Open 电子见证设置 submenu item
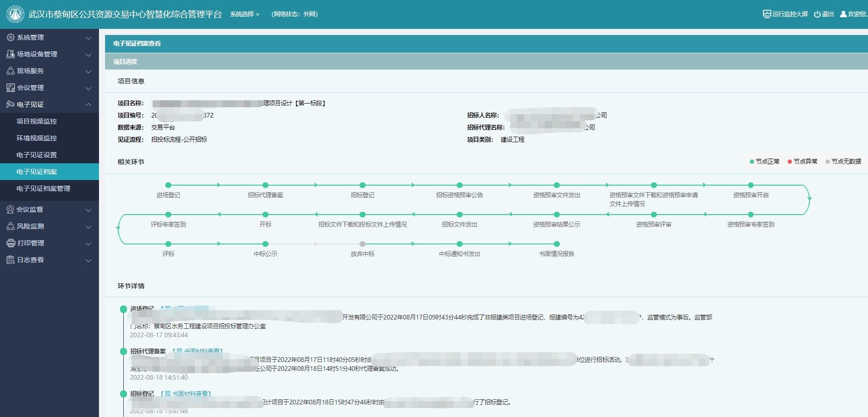The height and width of the screenshot is (417, 868). (x=49, y=155)
